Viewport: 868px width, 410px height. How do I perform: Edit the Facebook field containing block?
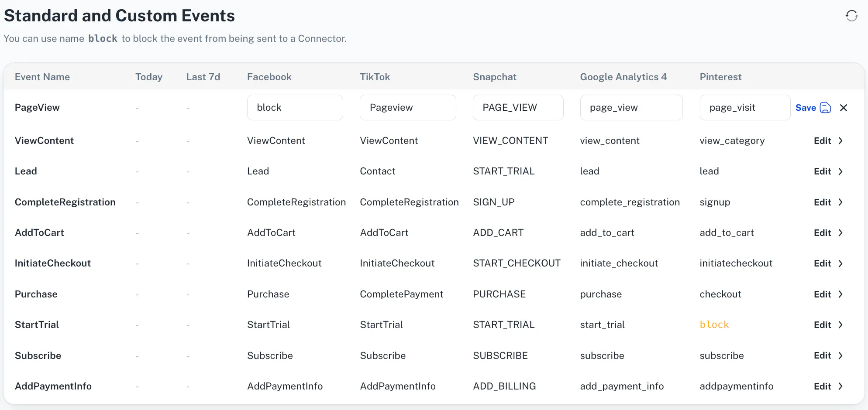pyautogui.click(x=295, y=108)
